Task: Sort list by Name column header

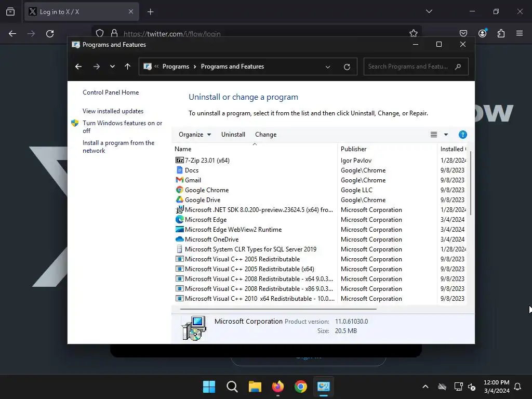Action: (x=255, y=149)
